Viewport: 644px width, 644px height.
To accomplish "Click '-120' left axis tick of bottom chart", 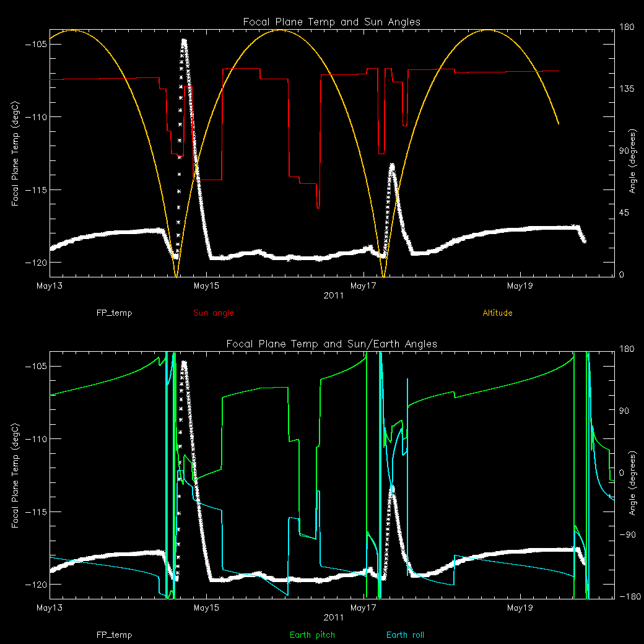I will [36, 585].
